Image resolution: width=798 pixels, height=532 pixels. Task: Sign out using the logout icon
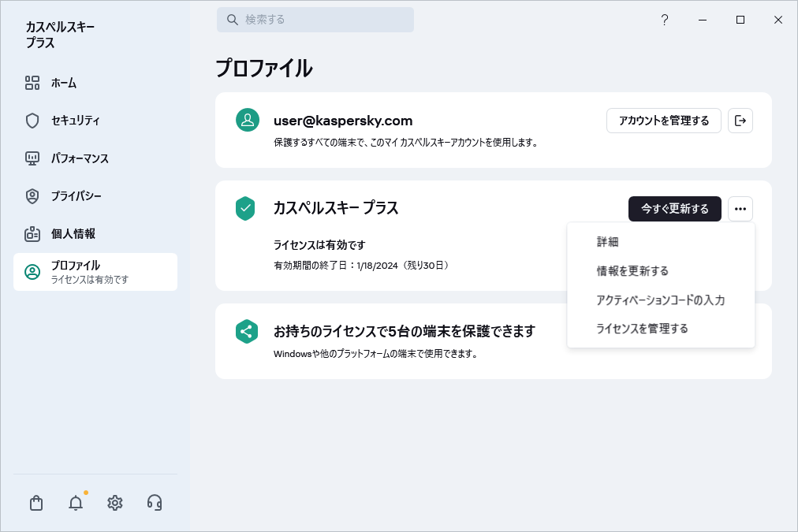click(740, 121)
